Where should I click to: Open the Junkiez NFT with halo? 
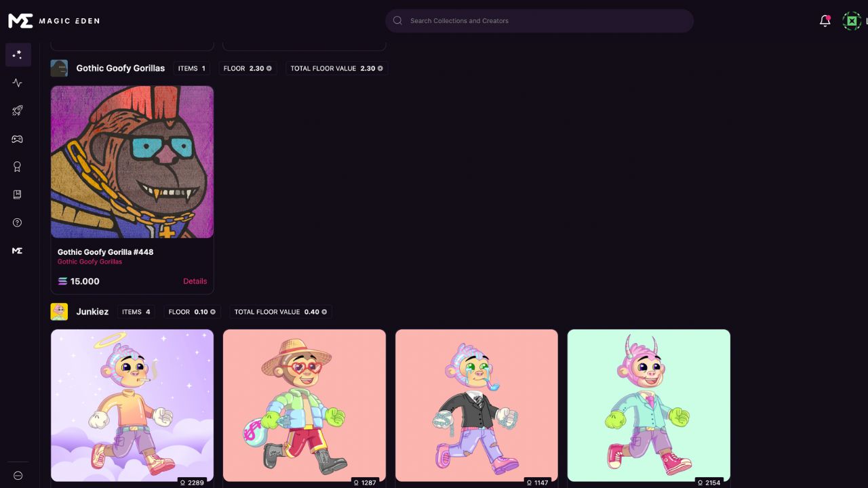click(x=132, y=405)
